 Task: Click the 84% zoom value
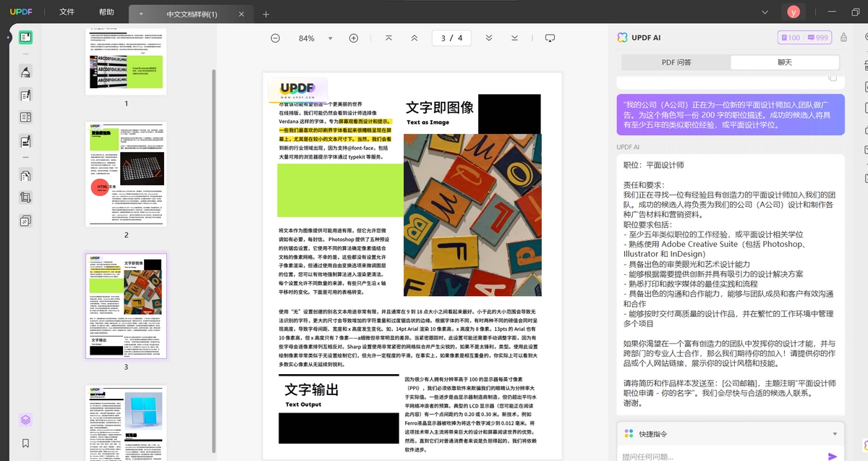tap(307, 38)
